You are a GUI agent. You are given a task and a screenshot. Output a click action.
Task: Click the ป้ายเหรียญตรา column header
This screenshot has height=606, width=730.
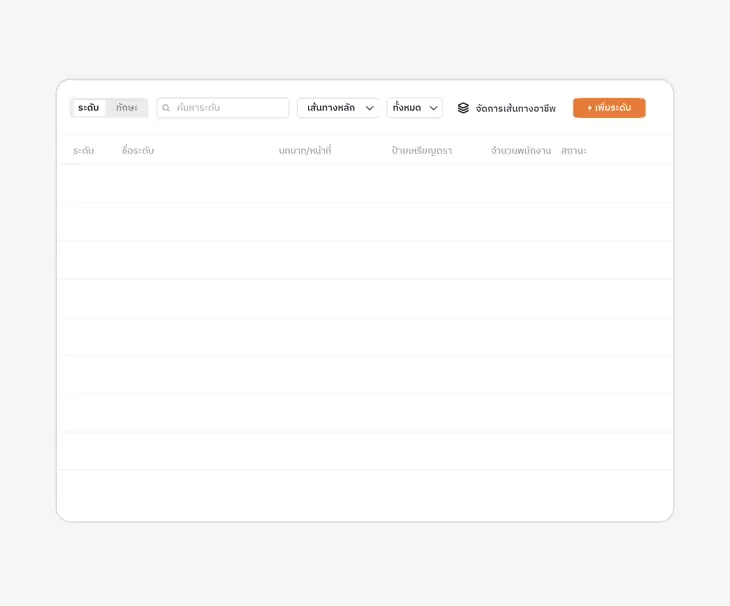pyautogui.click(x=422, y=150)
